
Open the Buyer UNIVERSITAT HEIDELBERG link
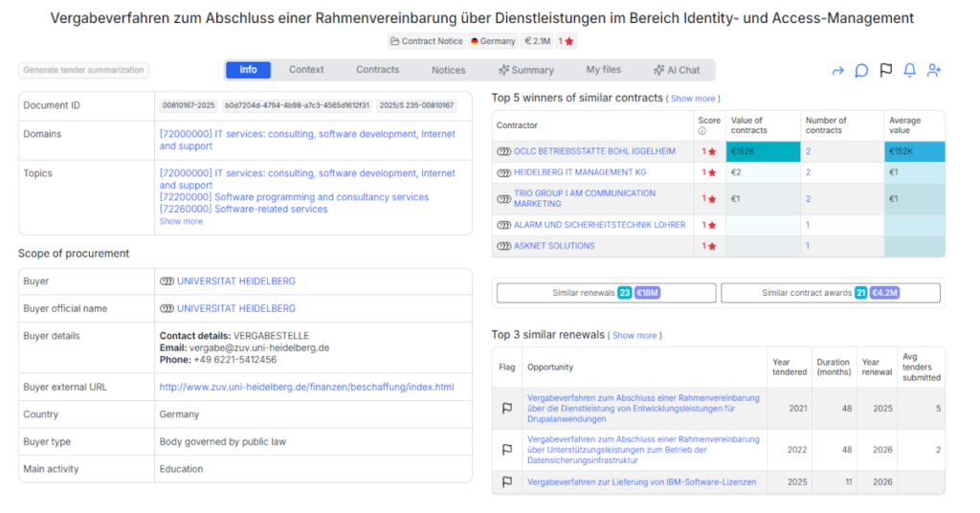click(236, 281)
